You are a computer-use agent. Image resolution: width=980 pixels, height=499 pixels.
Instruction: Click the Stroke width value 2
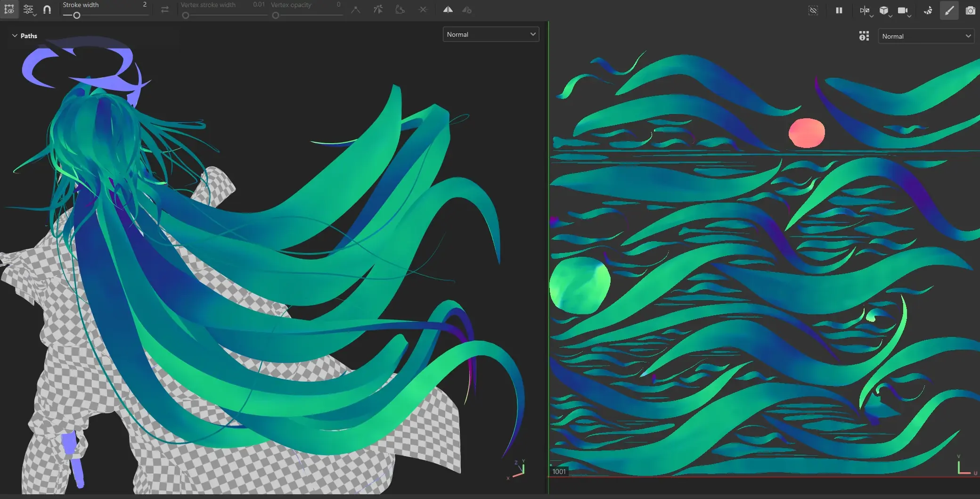click(x=145, y=5)
